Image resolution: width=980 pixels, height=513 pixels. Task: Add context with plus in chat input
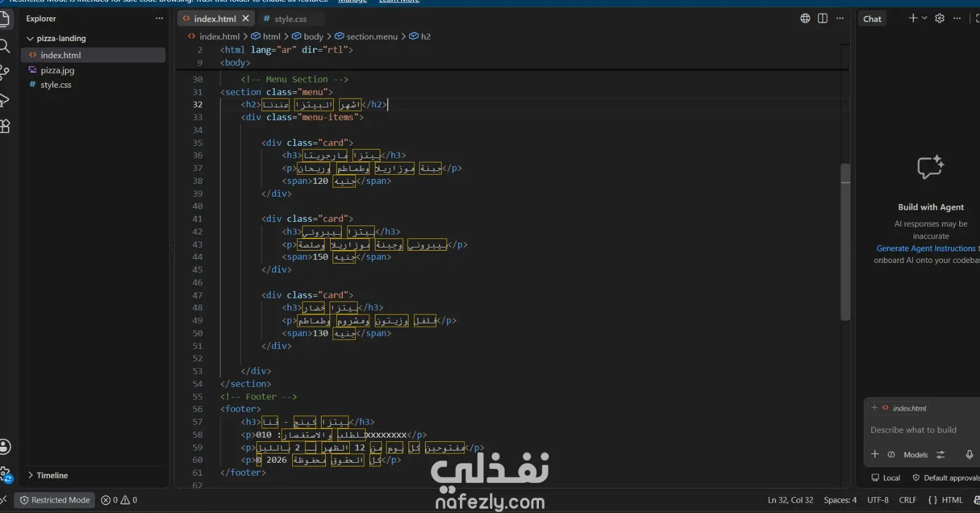(x=875, y=454)
